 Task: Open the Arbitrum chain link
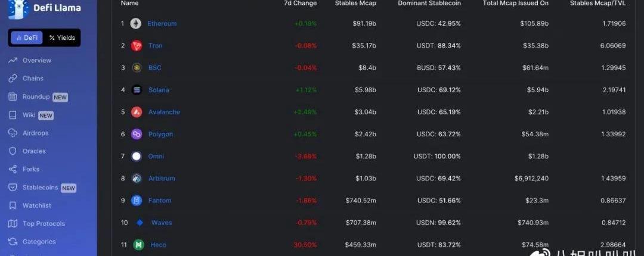(x=162, y=179)
